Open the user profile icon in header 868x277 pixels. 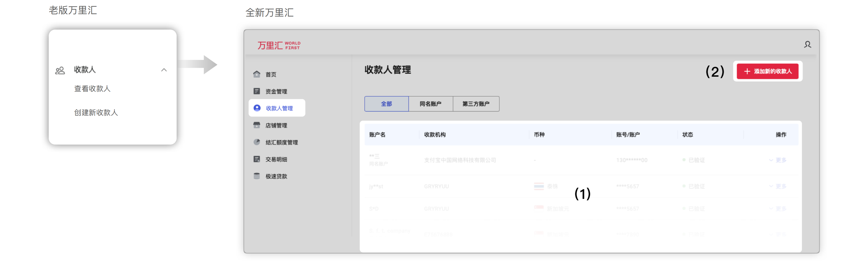(807, 44)
